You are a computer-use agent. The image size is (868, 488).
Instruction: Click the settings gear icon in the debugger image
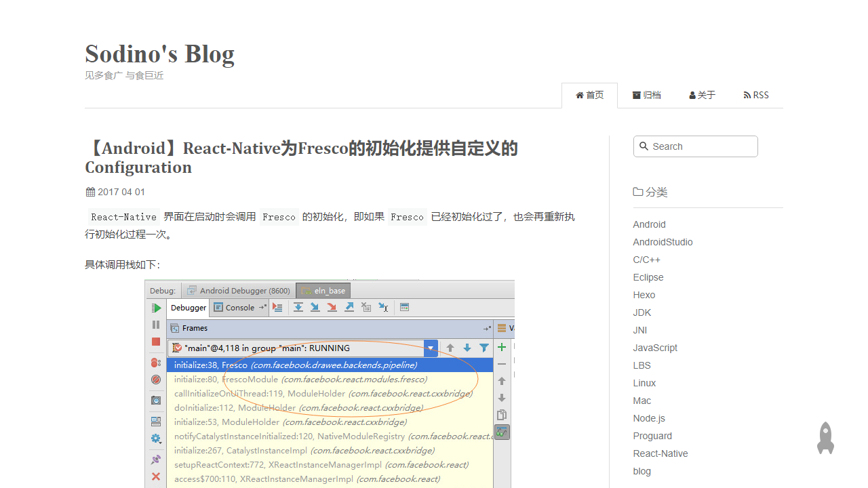[156, 439]
